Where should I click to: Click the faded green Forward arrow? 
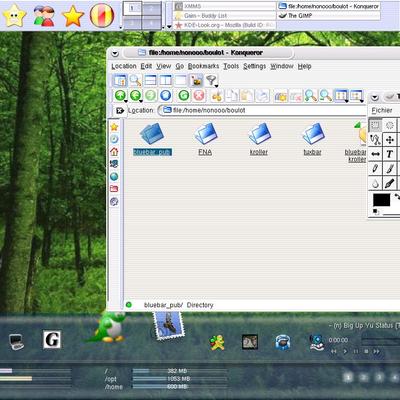click(x=150, y=96)
